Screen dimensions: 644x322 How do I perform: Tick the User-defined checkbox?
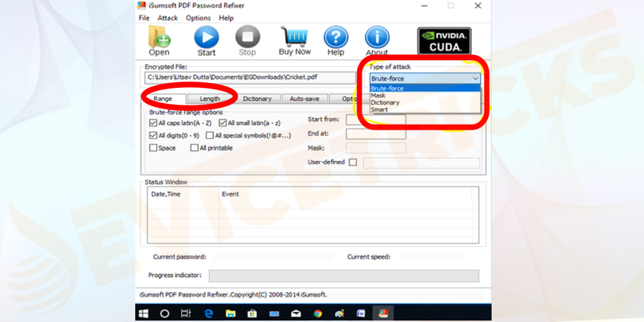pos(353,162)
